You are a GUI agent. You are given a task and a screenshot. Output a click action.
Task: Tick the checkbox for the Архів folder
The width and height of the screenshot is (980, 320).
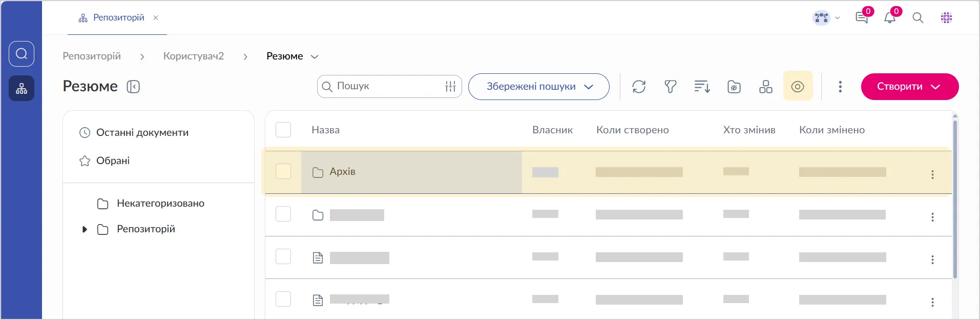[283, 171]
